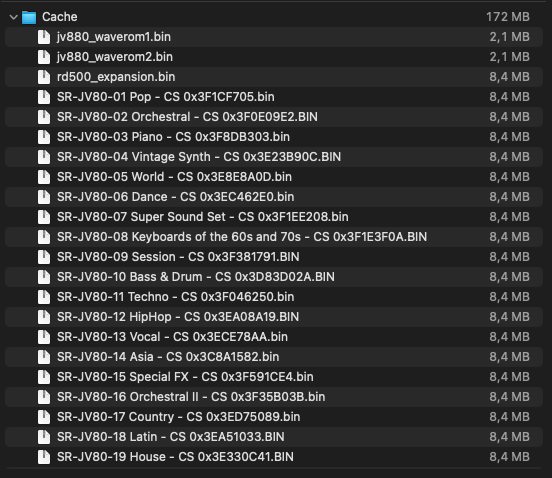Viewport: 552px width, 478px height.
Task: Click the 8,4 MB size of SR-JV80-06 Dance
Action: click(x=509, y=197)
